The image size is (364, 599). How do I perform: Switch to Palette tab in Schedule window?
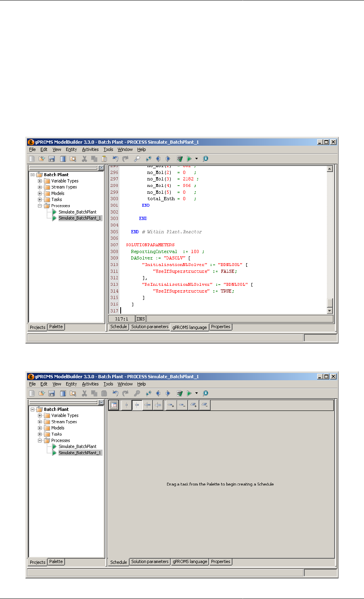pyautogui.click(x=56, y=561)
